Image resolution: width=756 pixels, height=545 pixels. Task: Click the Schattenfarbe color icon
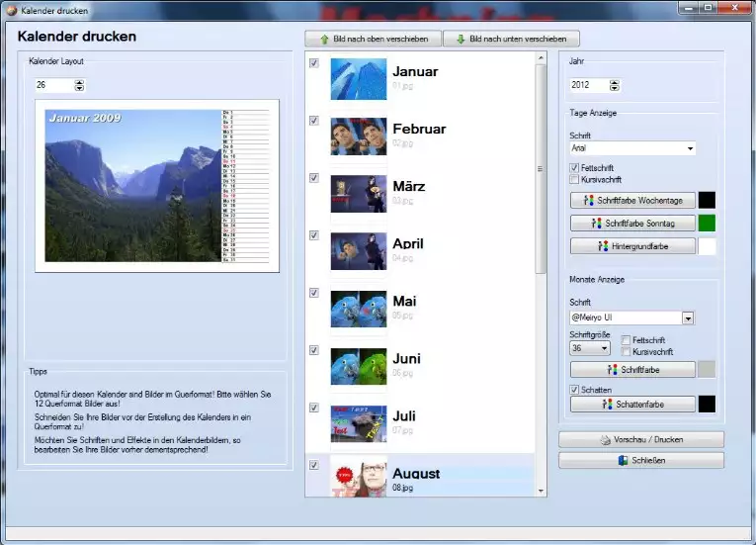click(608, 404)
